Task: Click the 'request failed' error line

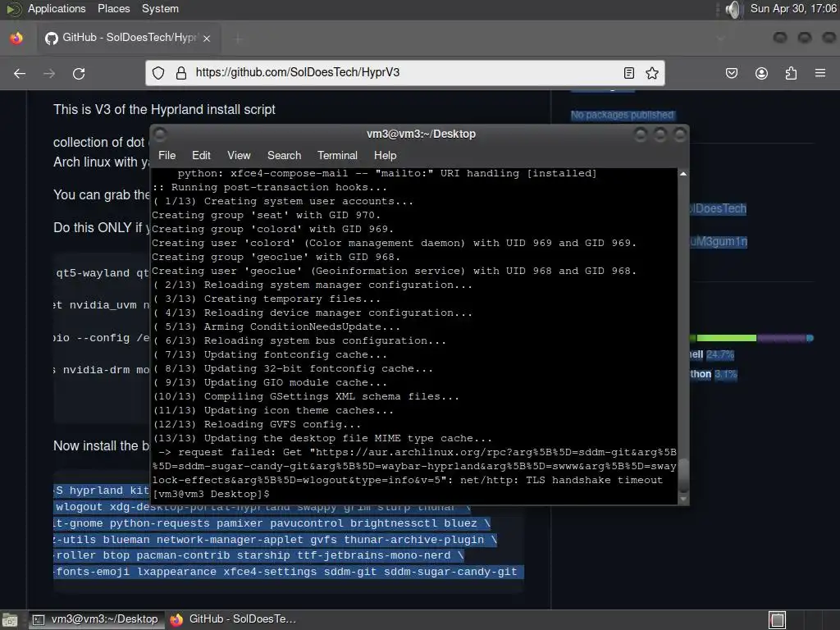Action: (414, 466)
